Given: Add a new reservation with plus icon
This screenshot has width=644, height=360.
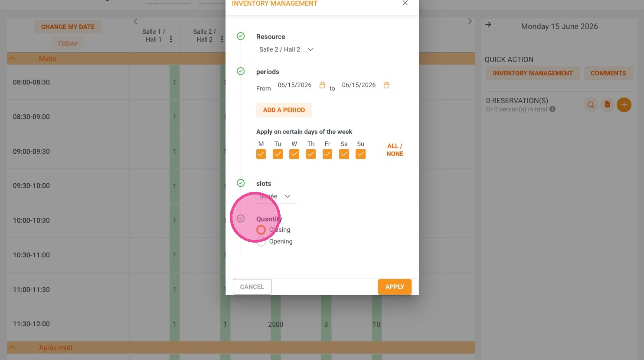Looking at the screenshot, I should [624, 105].
